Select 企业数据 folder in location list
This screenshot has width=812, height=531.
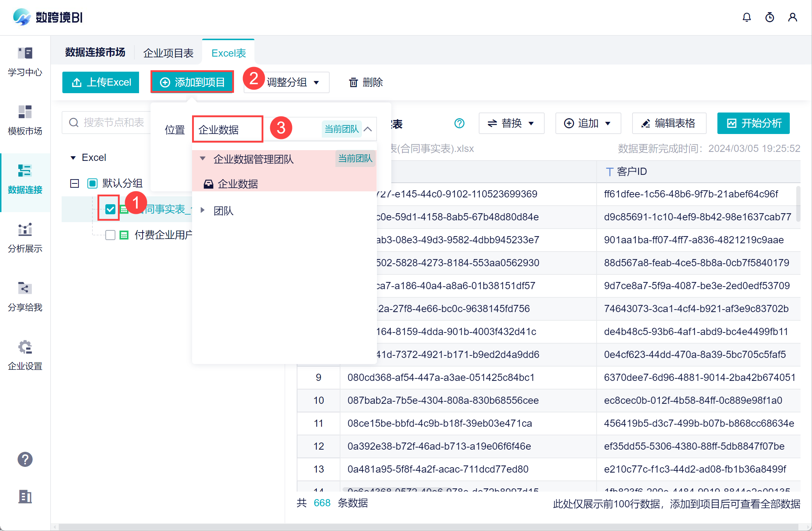click(x=238, y=184)
